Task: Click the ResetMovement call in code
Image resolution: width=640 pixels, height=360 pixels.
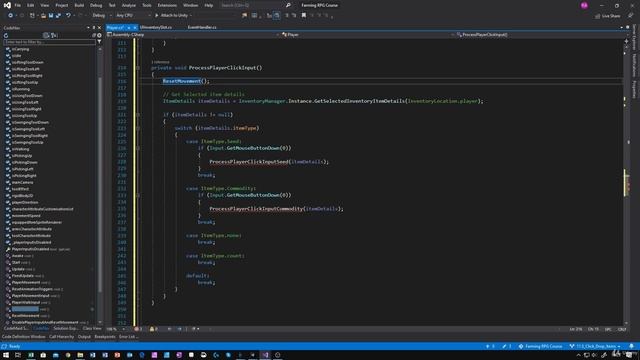Action: pyautogui.click(x=182, y=81)
